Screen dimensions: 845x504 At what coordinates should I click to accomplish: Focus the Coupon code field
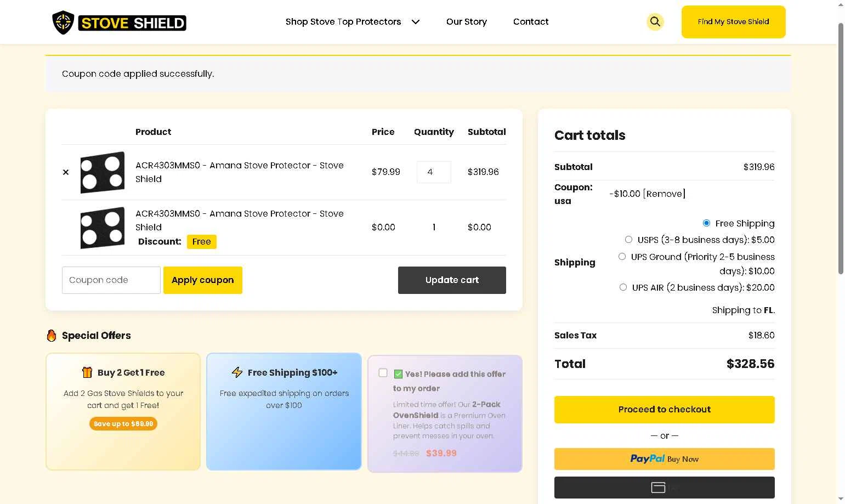point(111,280)
